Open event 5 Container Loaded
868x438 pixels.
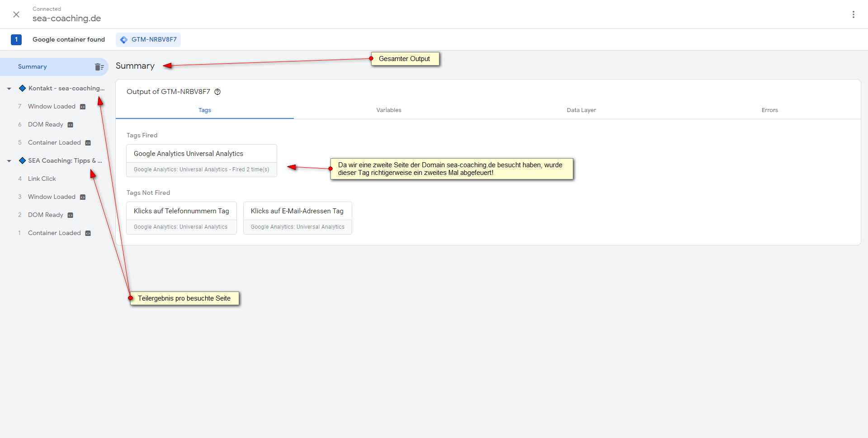click(54, 142)
